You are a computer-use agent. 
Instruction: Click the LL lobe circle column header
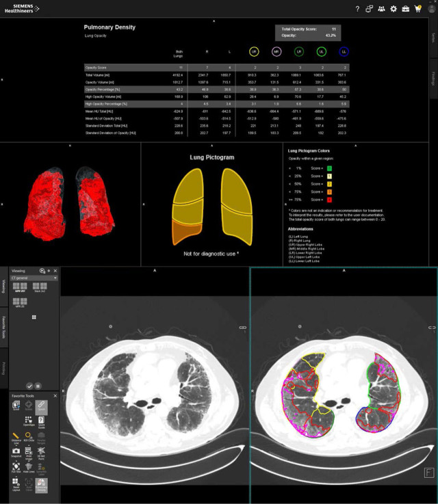click(x=344, y=51)
